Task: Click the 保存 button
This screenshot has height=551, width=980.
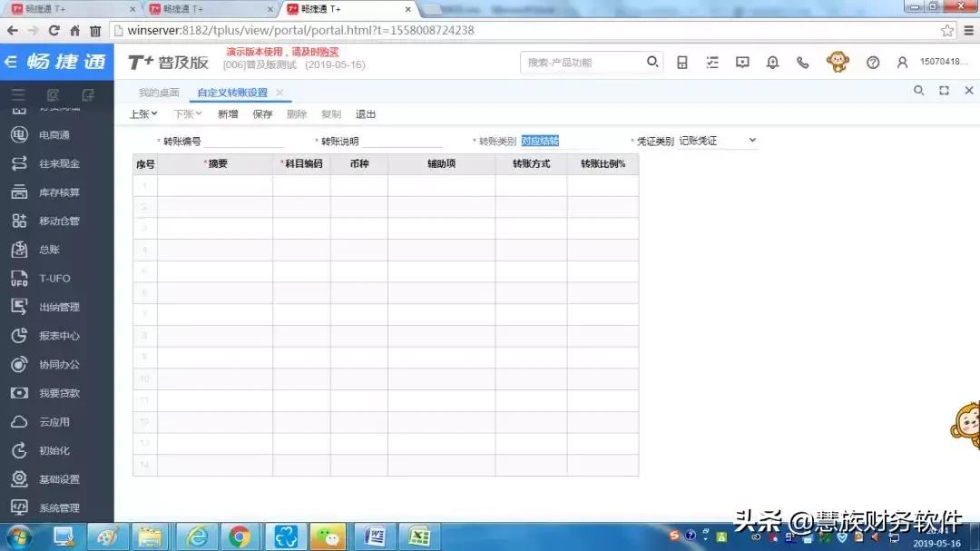Action: pyautogui.click(x=262, y=113)
